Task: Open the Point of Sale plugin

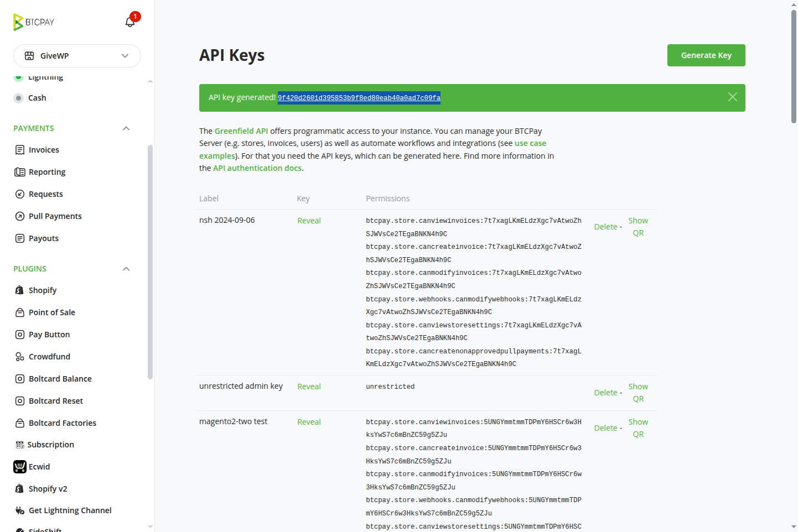Action: (x=52, y=312)
